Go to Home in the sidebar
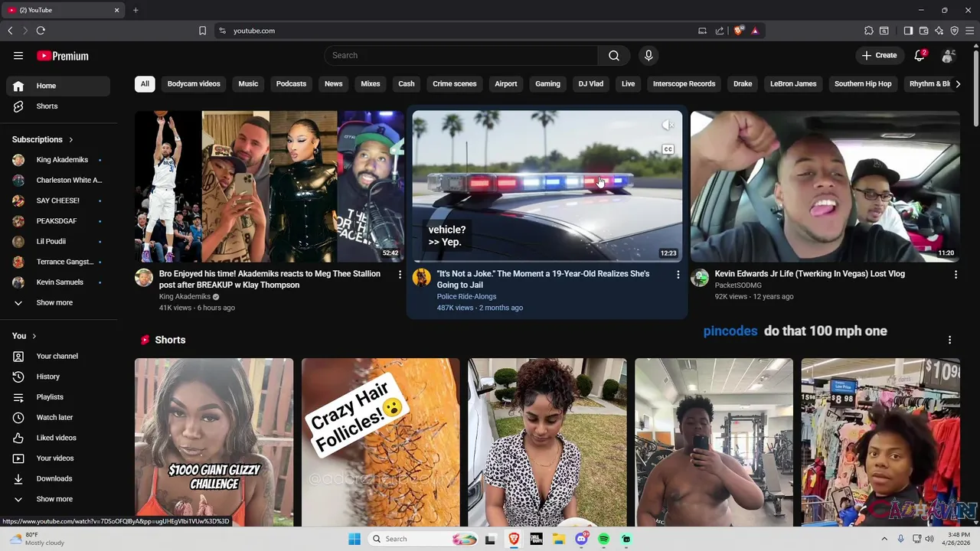 click(58, 86)
